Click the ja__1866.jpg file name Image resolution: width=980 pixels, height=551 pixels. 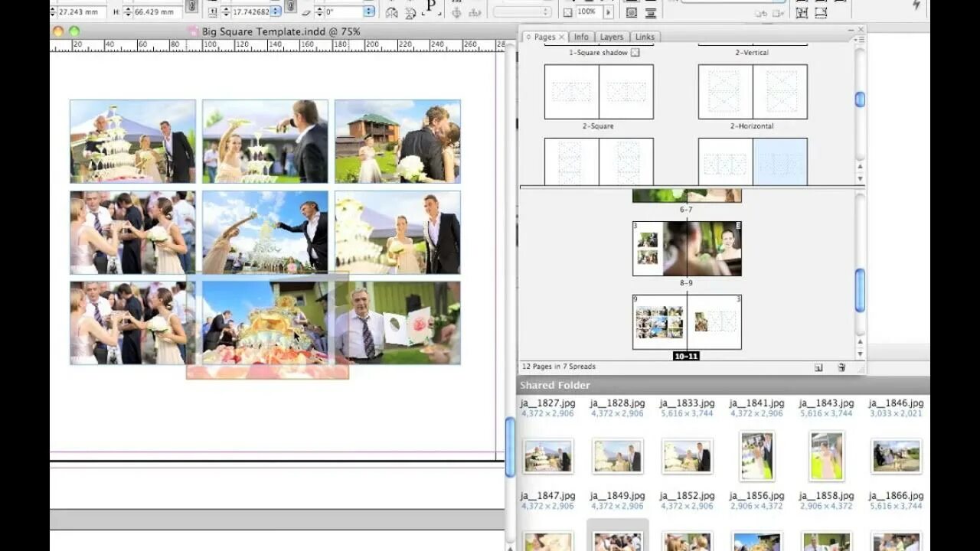click(x=896, y=496)
